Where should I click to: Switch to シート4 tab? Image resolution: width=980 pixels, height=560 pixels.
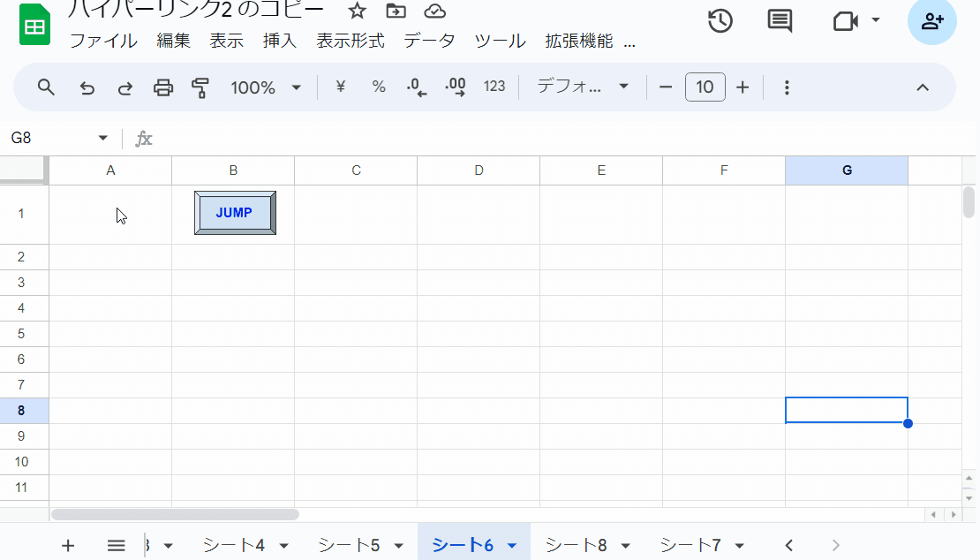click(234, 545)
